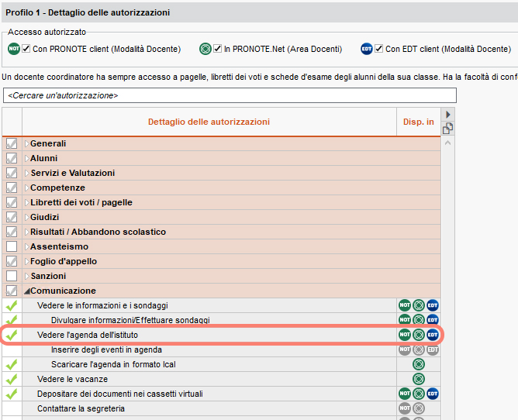Click EDT icon in Vedere l'agenda dell'istituto row
The height and width of the screenshot is (420, 518).
433,335
